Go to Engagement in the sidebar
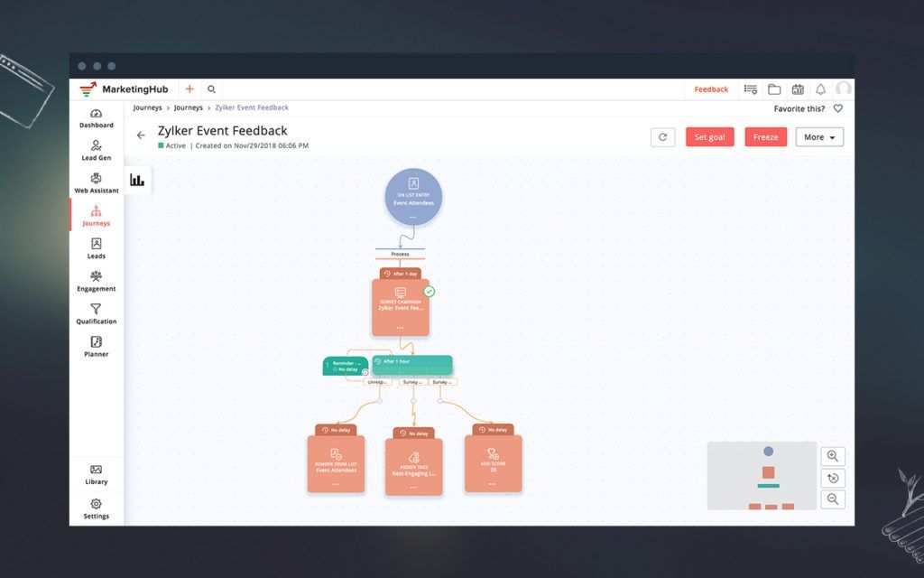Image resolution: width=924 pixels, height=578 pixels. (x=96, y=281)
